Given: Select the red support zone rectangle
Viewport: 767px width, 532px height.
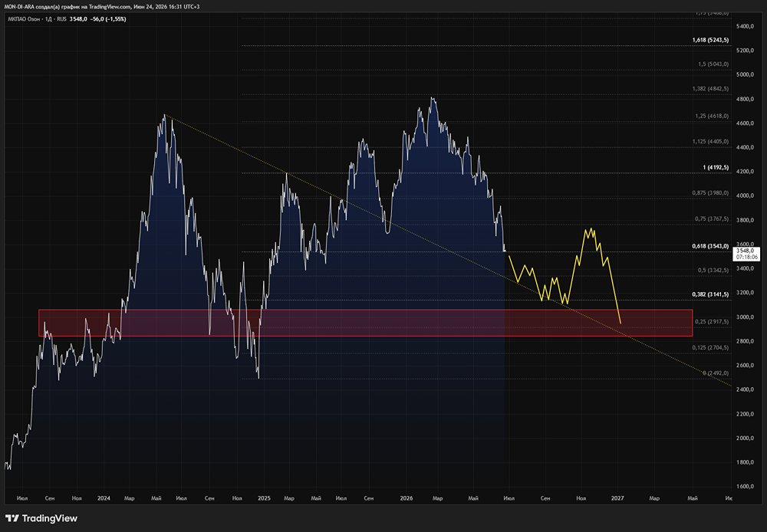Looking at the screenshot, I should pyautogui.click(x=365, y=323).
